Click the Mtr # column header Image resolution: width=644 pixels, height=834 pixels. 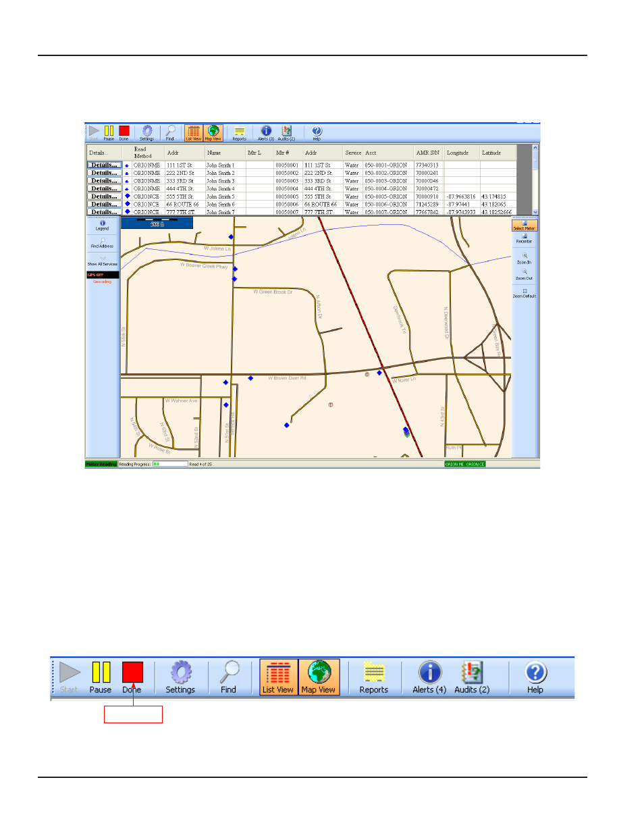(288, 153)
